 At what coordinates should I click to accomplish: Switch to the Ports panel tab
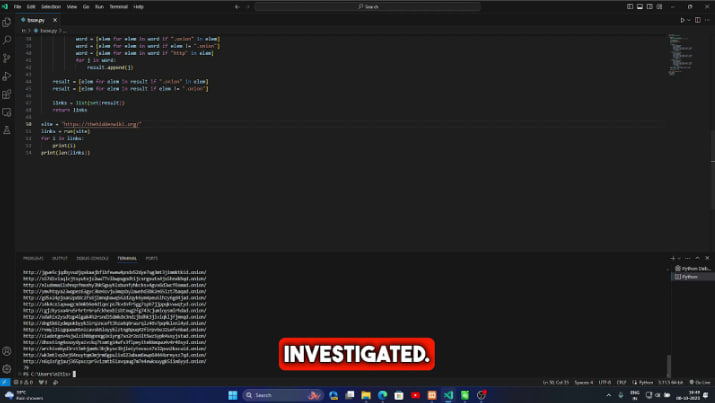tap(151, 258)
